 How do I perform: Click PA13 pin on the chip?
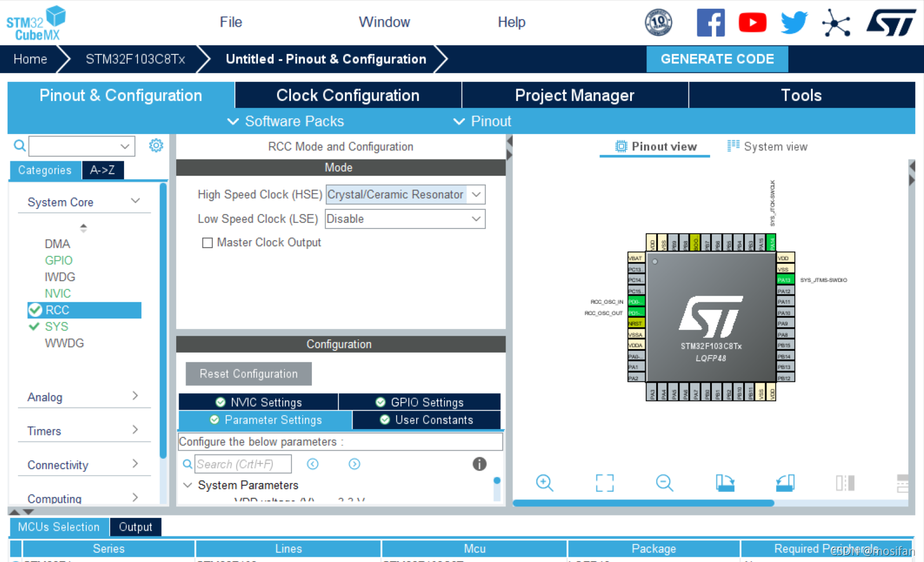tap(785, 280)
